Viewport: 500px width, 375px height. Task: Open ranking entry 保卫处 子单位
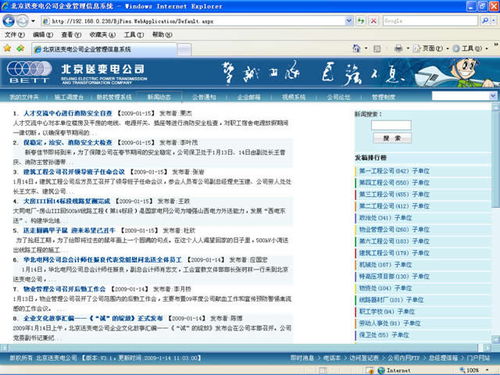coord(384,335)
